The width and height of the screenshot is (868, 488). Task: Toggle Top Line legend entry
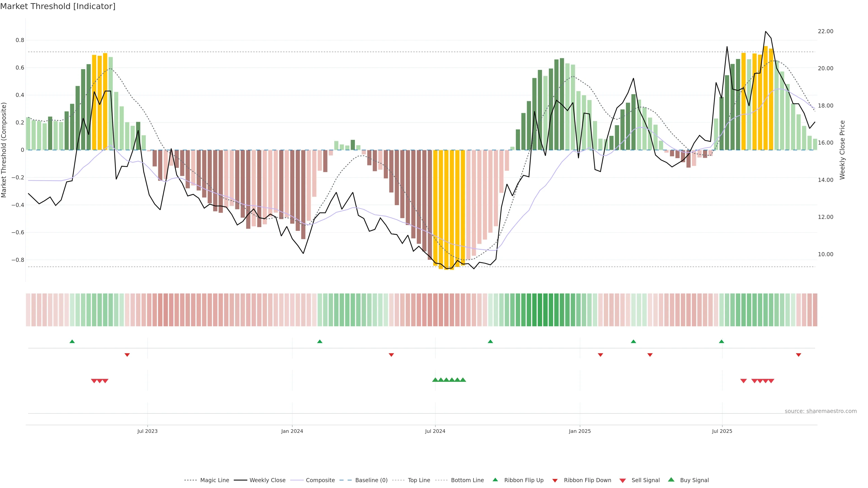[x=419, y=480]
